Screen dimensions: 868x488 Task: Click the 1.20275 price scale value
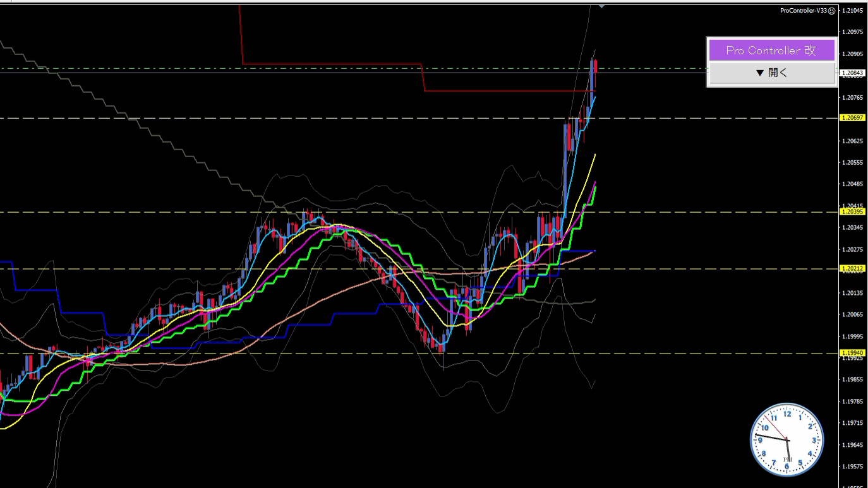coord(853,249)
